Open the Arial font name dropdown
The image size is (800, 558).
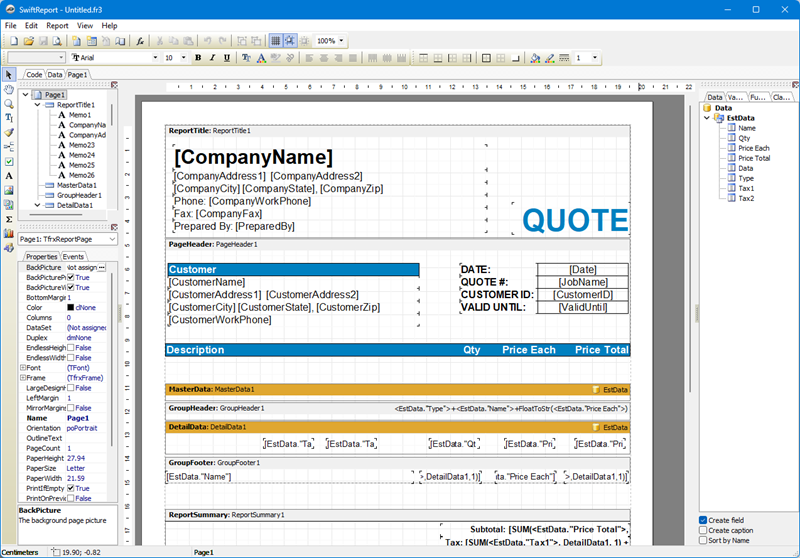[155, 58]
